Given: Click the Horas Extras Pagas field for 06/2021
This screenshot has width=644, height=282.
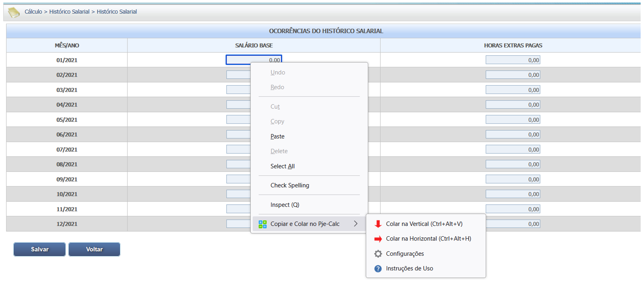Looking at the screenshot, I should coord(513,135).
